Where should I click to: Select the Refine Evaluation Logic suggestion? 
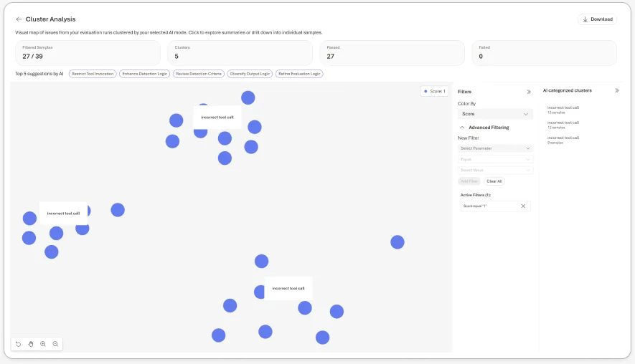pos(299,74)
